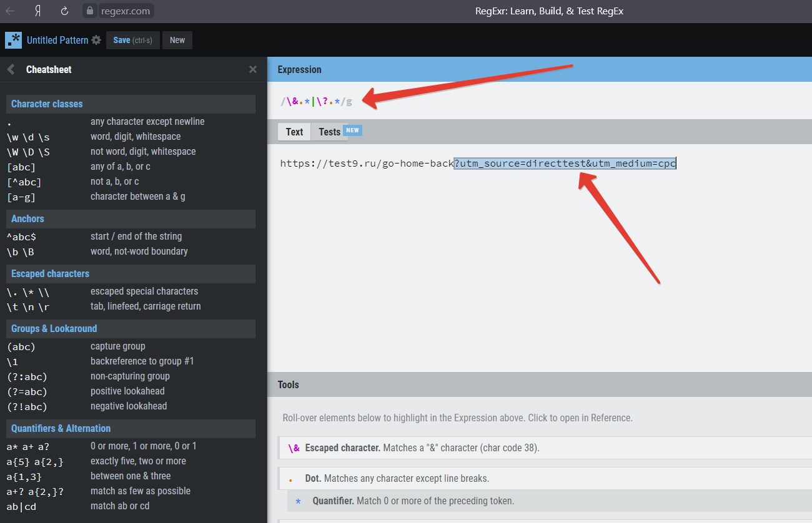Click the lock icon in the address bar

91,11
